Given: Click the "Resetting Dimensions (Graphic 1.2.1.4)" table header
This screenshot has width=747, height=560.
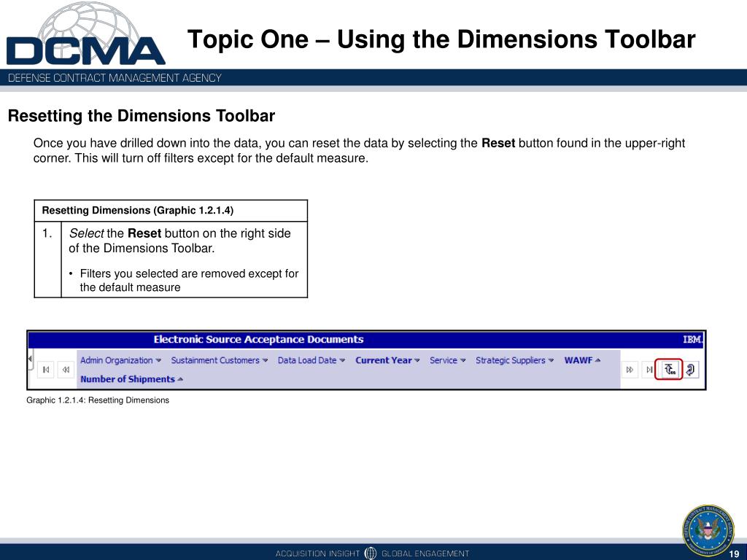Looking at the screenshot, I should [x=138, y=211].
